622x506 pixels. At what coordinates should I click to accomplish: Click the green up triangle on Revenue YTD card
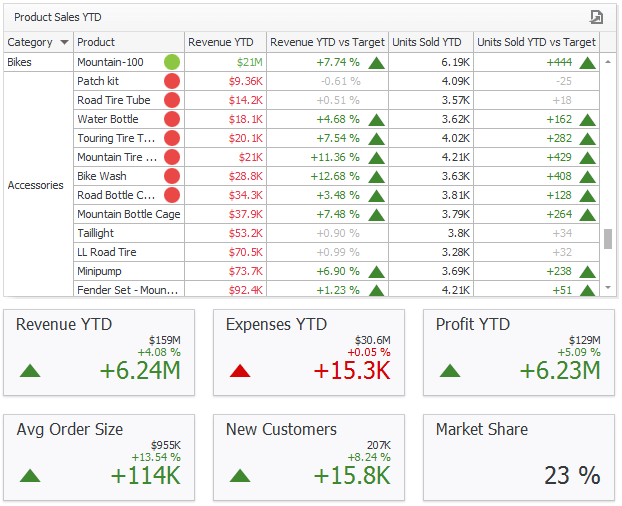click(31, 371)
